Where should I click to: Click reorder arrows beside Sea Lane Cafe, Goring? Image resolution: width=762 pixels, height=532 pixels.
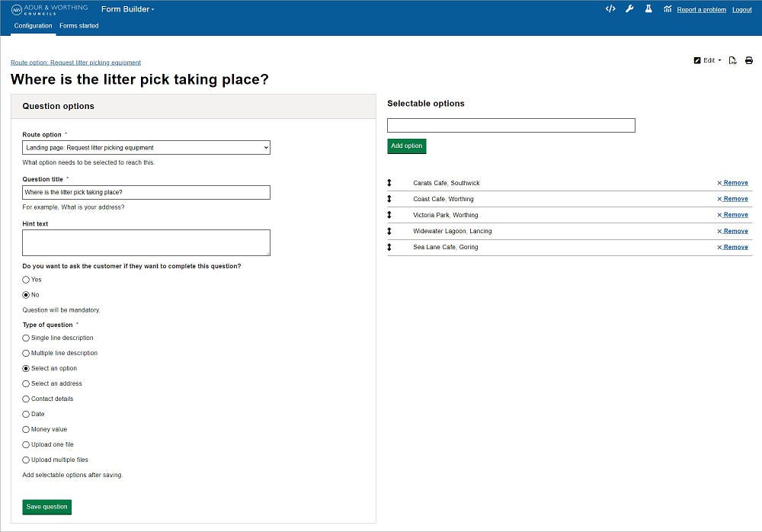tap(392, 247)
